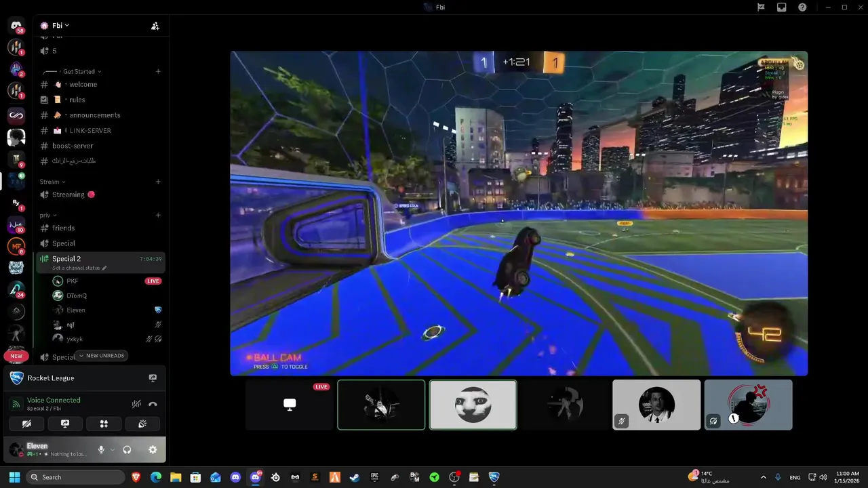
Task: Open the MT server icon
Action: 16,246
